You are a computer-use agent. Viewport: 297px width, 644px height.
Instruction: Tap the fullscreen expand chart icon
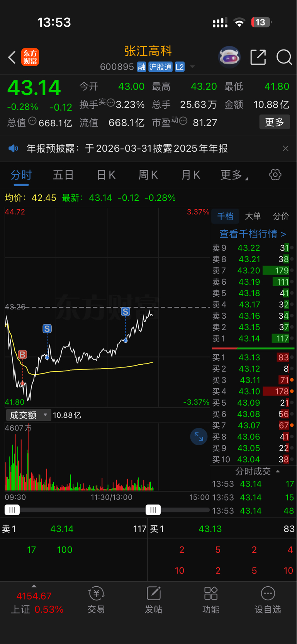point(199,437)
